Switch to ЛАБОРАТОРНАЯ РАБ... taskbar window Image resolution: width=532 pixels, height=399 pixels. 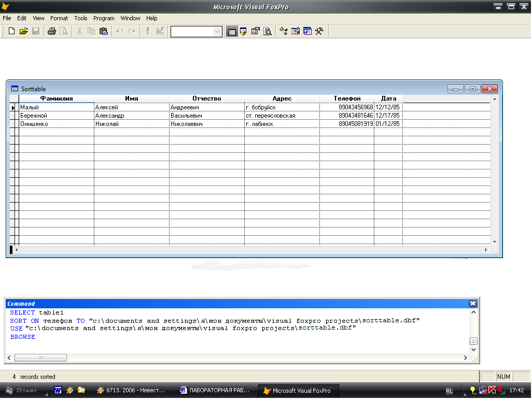(x=215, y=391)
